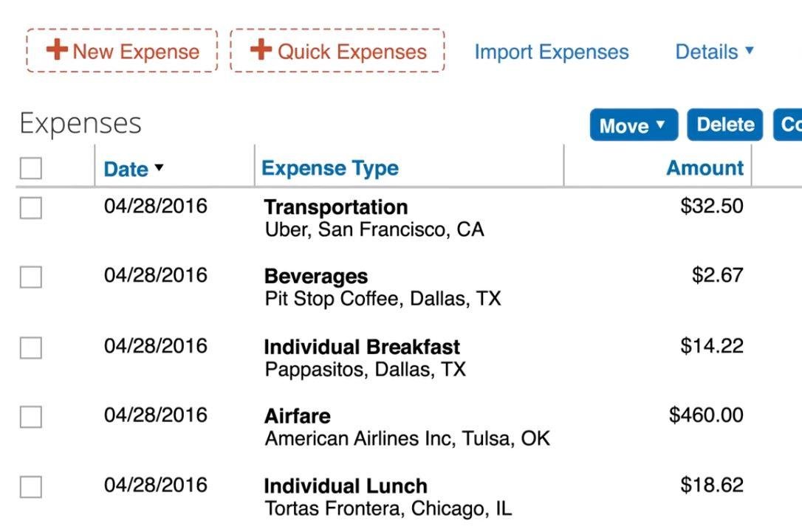This screenshot has height=532, width=802.
Task: Tick the Individual Breakfast expense checkbox
Action: [x=31, y=348]
